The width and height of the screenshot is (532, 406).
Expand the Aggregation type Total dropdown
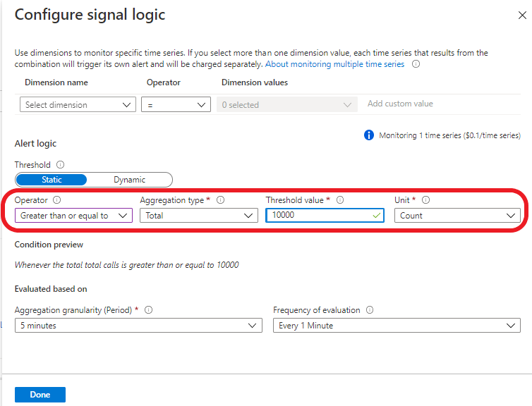(199, 216)
